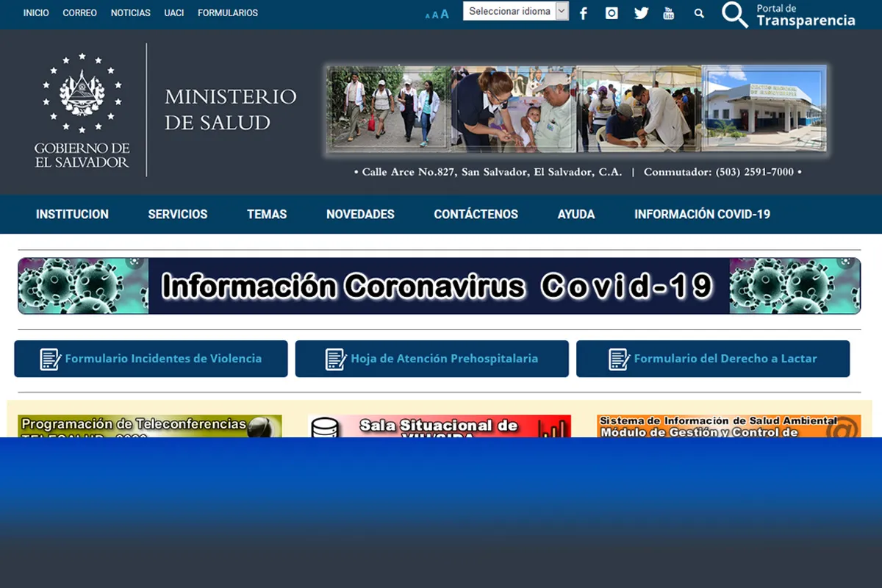Open the Información Coronavirus Covid-19 banner
Image resolution: width=882 pixels, height=588 pixels.
tap(439, 286)
